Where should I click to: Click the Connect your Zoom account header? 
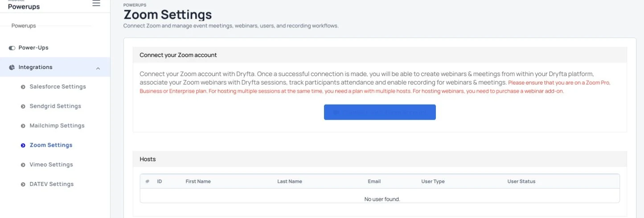click(178, 55)
